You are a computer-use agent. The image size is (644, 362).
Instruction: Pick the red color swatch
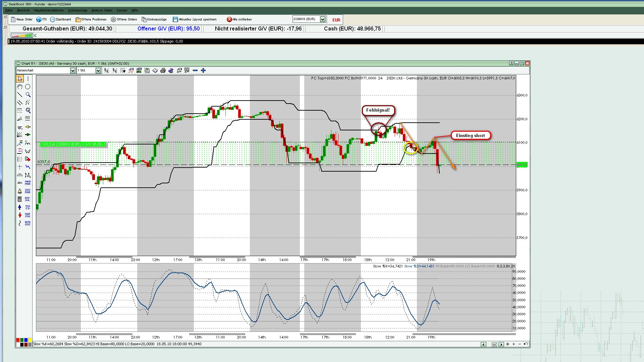coord(18,340)
